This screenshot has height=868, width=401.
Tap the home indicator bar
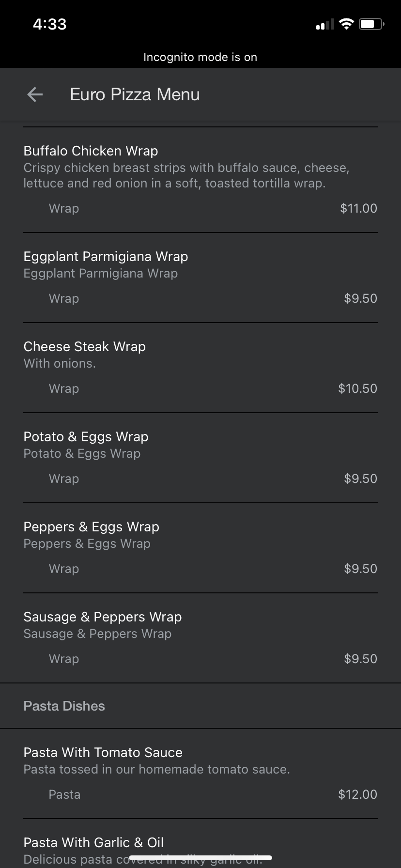pyautogui.click(x=200, y=858)
